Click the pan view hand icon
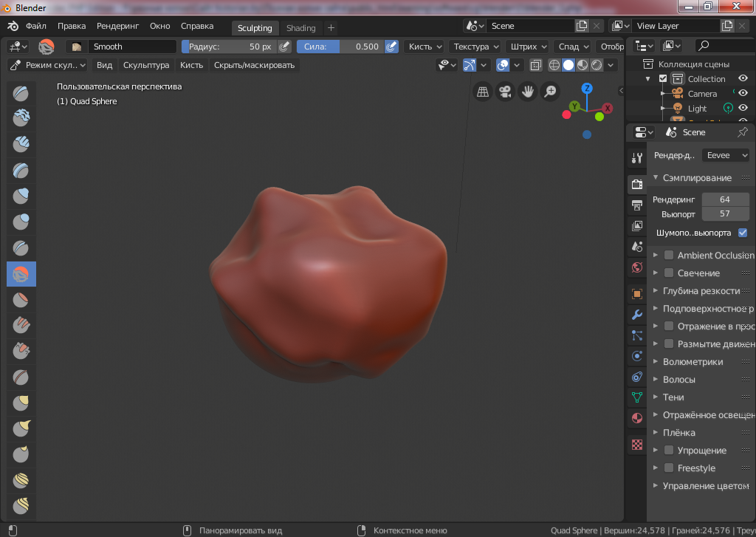756x537 pixels. 528,92
